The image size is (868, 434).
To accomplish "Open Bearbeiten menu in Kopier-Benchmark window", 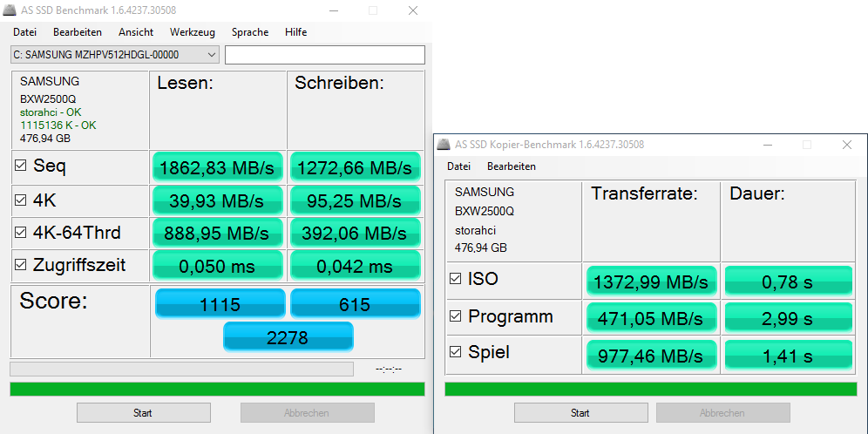I will (x=512, y=166).
